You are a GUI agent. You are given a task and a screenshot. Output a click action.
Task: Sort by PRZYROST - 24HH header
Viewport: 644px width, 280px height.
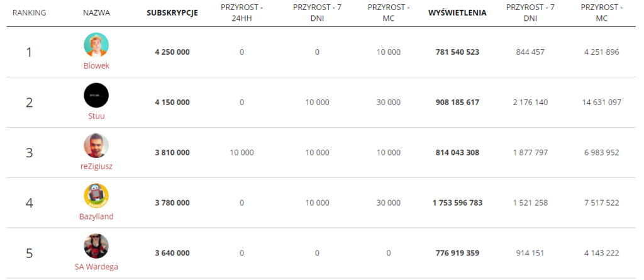coord(241,13)
